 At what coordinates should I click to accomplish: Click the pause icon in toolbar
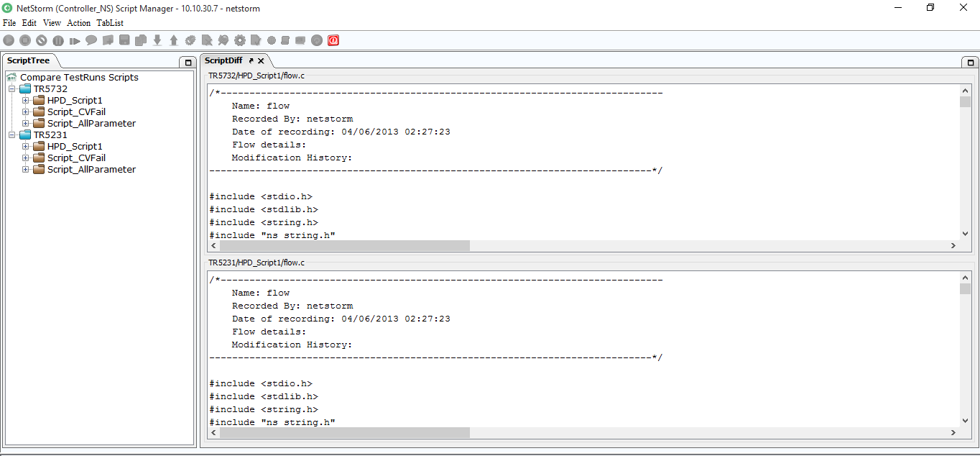58,41
